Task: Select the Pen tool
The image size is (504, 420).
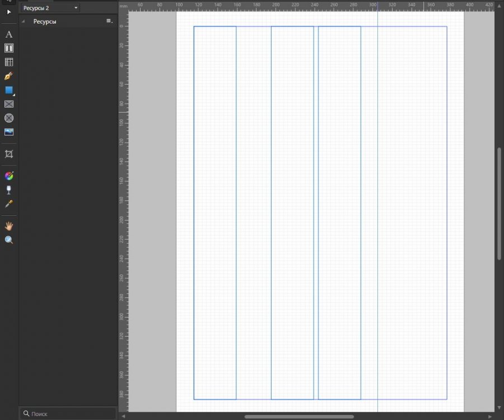Action: pyautogui.click(x=9, y=76)
